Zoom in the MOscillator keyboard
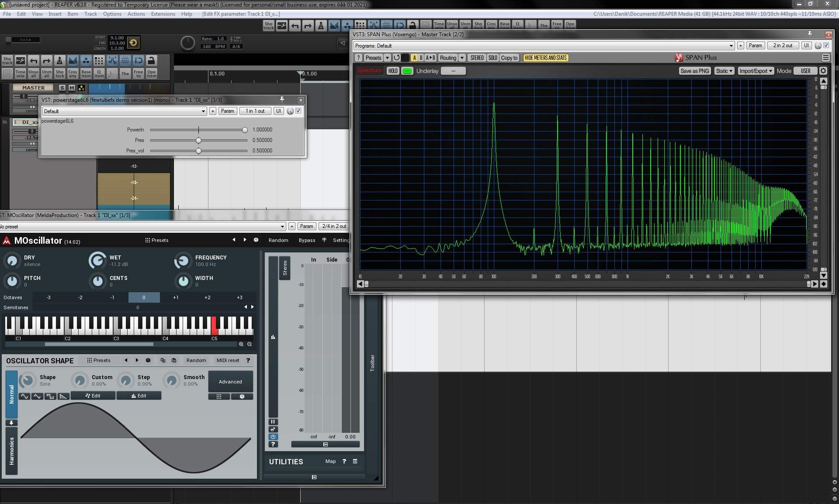 [241, 344]
